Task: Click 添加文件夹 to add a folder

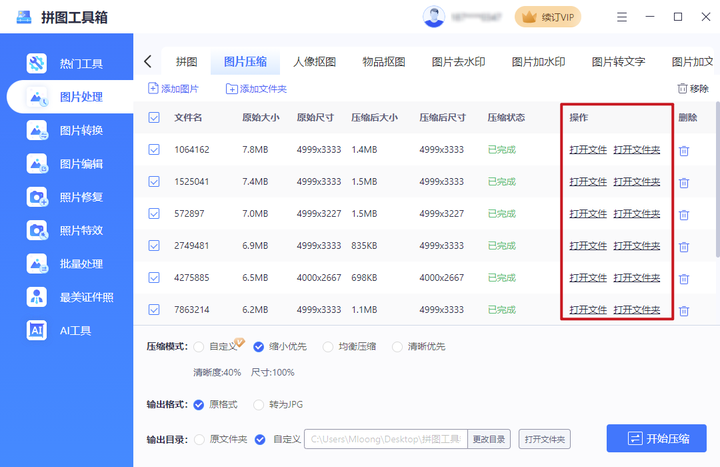Action: [x=256, y=89]
